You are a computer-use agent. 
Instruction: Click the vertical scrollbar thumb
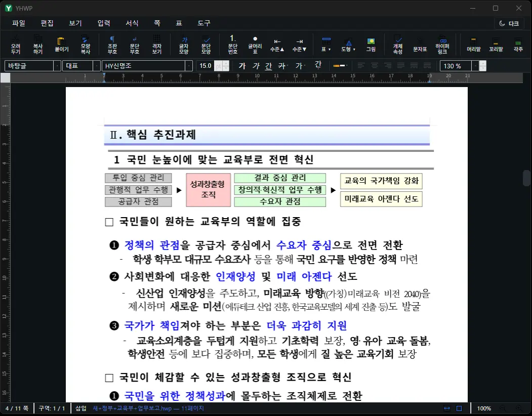click(x=526, y=179)
